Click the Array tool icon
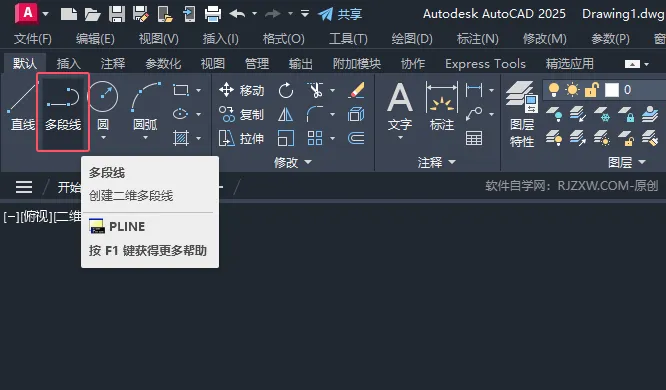666x390 pixels. pyautogui.click(x=315, y=138)
